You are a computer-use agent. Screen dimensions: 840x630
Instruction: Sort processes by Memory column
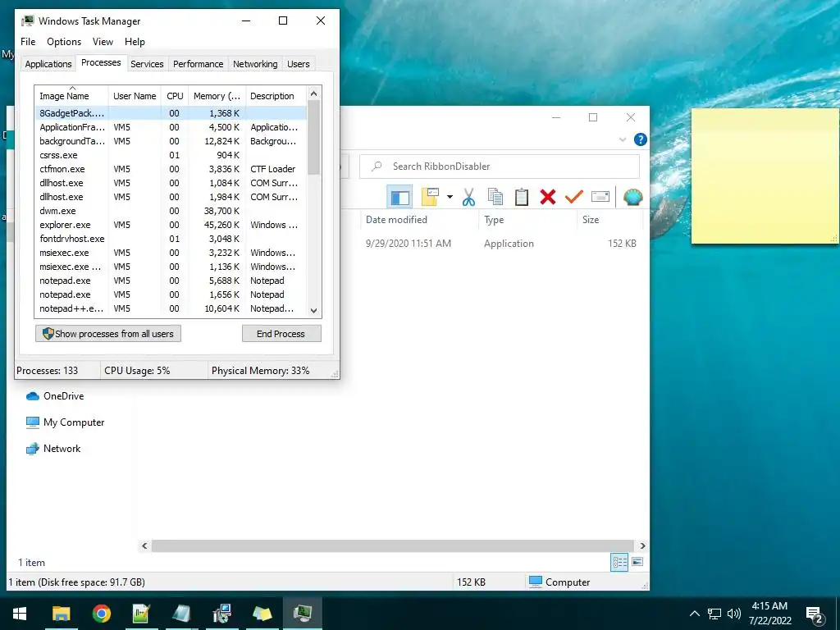click(x=217, y=96)
